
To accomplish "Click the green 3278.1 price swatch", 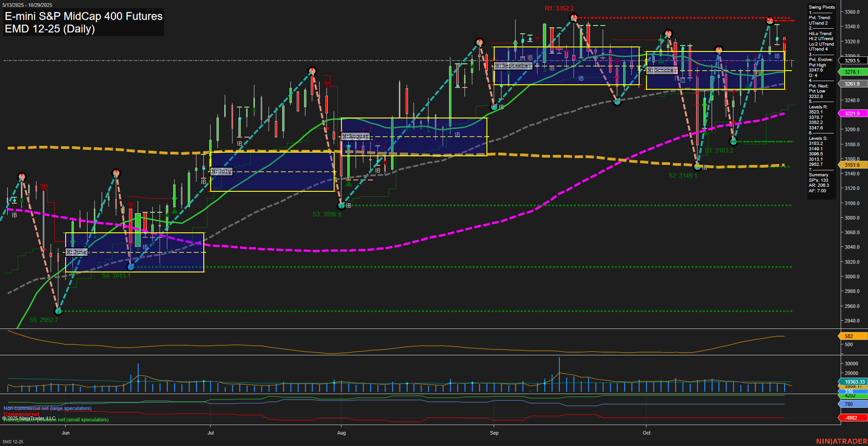I will click(x=852, y=72).
